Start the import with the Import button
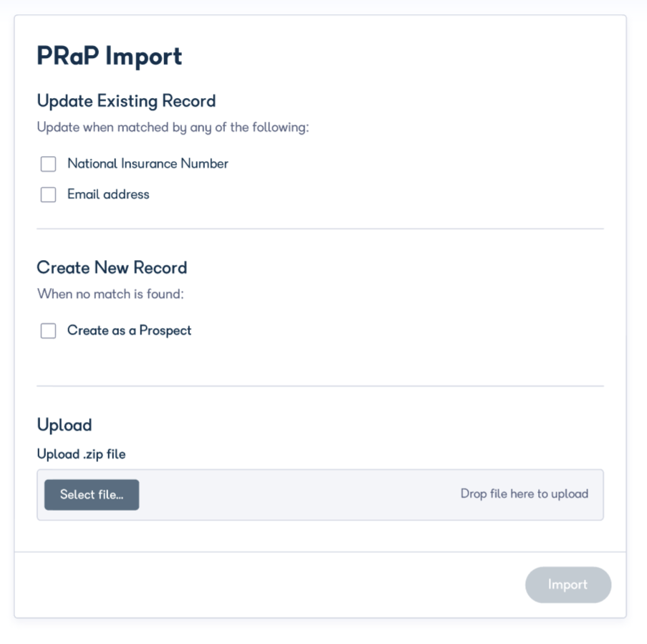647x644 pixels. [x=568, y=585]
